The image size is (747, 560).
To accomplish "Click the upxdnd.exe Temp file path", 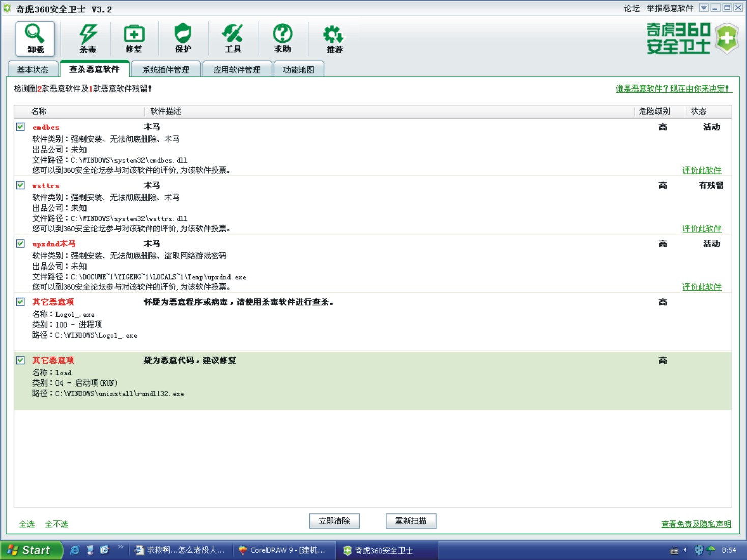I will [x=158, y=277].
